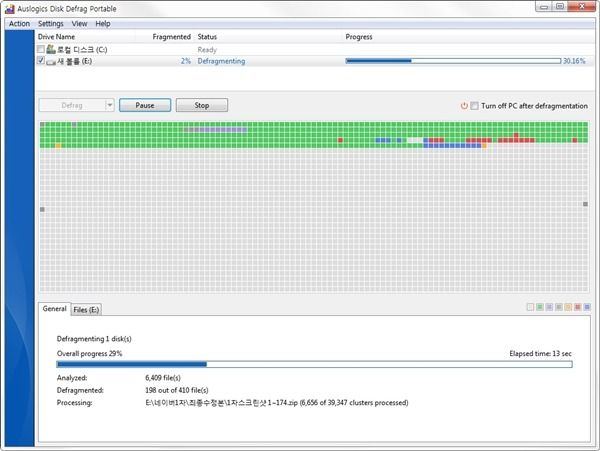The height and width of the screenshot is (451, 600).
Task: Select the blue legend swatch
Action: [x=587, y=307]
